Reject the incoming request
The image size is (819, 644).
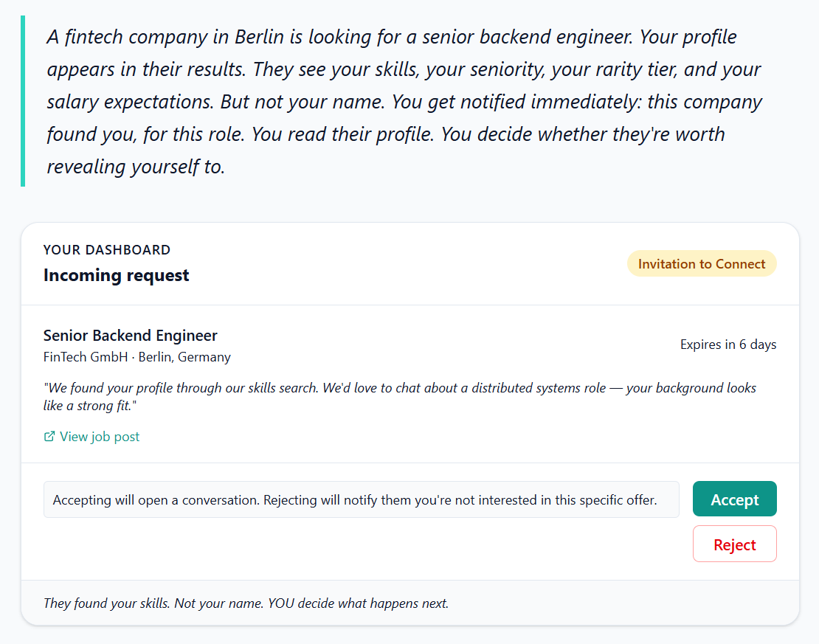[734, 544]
